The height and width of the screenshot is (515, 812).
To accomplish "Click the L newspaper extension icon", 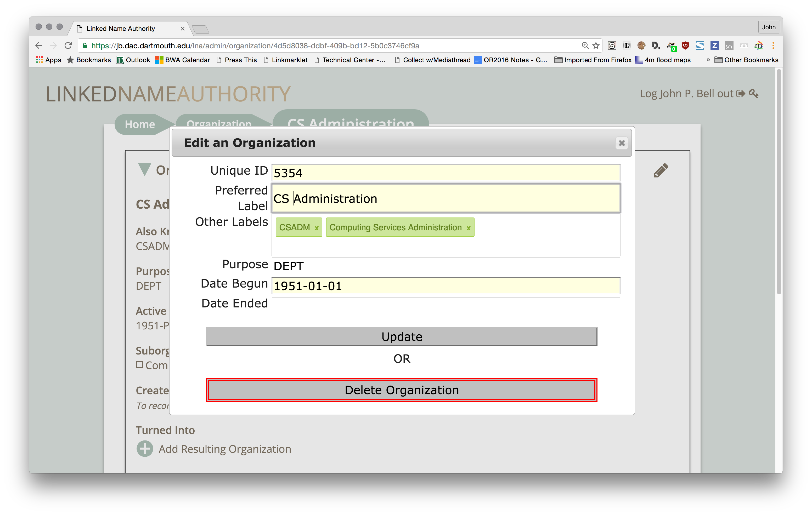I will click(x=627, y=45).
